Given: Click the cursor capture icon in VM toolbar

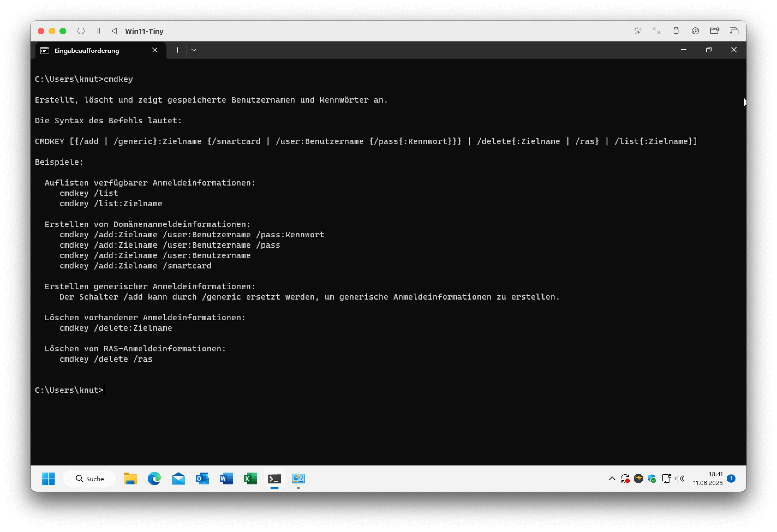Looking at the screenshot, I should [638, 31].
